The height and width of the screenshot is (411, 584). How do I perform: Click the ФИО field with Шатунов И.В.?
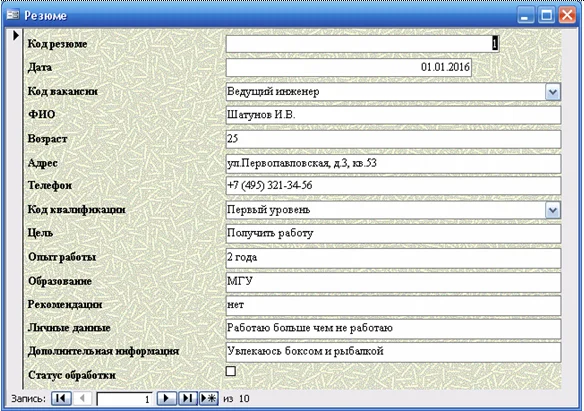coord(393,115)
